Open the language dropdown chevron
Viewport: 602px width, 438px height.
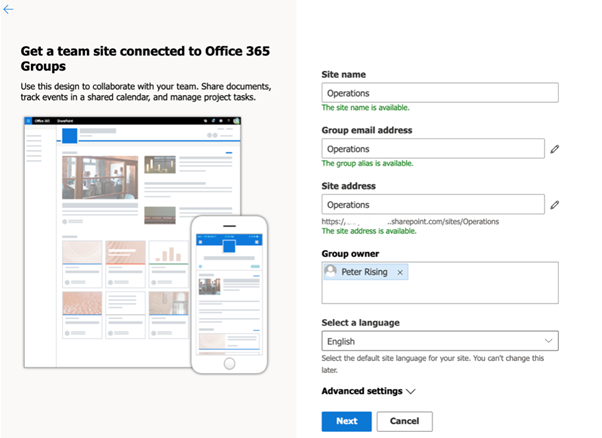(547, 341)
